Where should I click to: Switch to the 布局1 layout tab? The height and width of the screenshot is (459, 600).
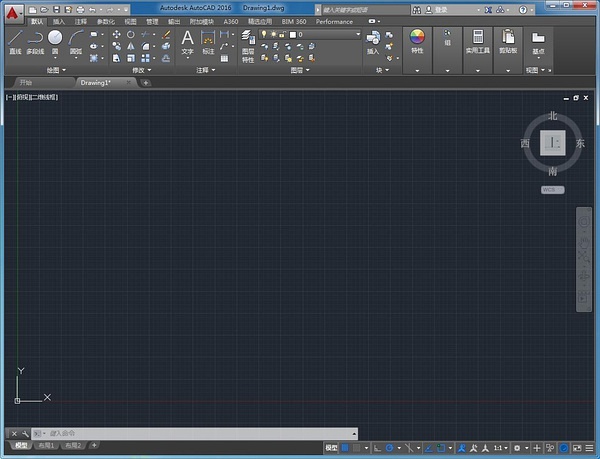(x=46, y=445)
